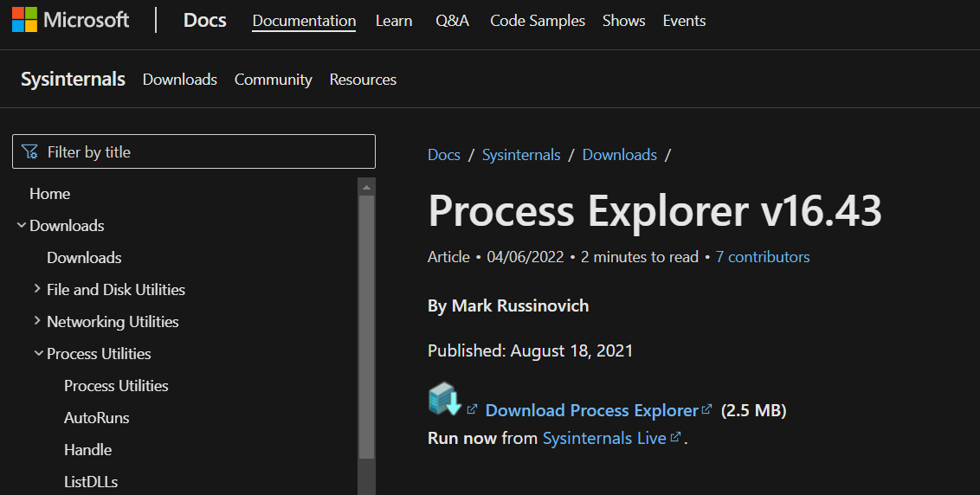Click the Process Explorer v16.43 heading
Screen dimensions: 980x495
[654, 210]
